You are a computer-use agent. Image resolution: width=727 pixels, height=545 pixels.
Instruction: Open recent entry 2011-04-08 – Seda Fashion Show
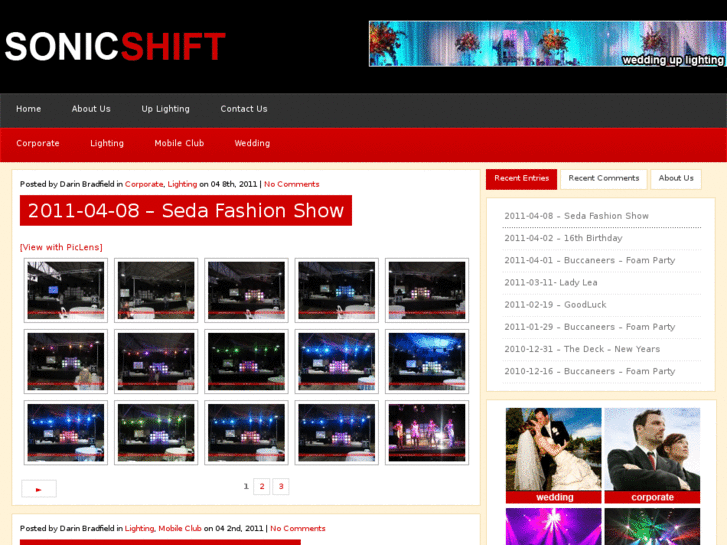point(576,216)
